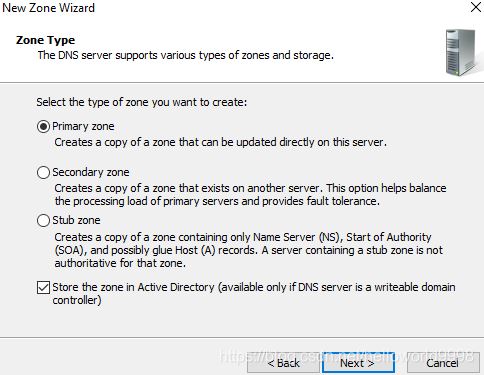
Task: Click the Next button
Action: (x=358, y=363)
